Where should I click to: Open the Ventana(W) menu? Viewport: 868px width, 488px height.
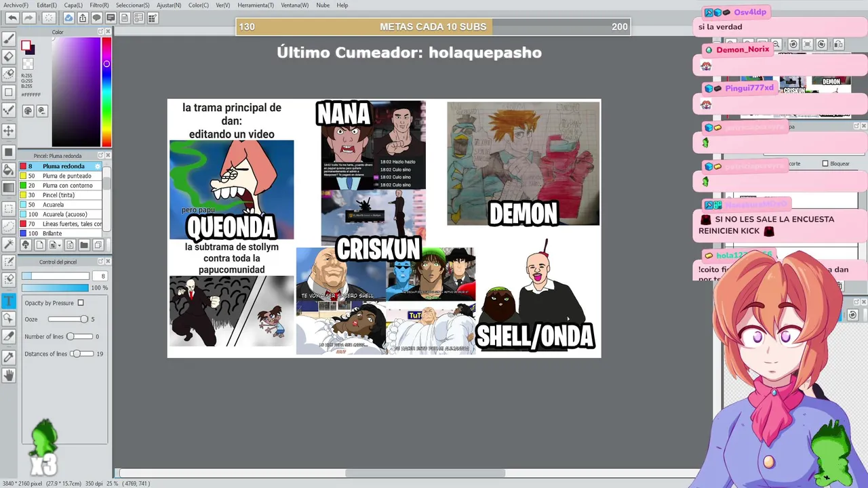coord(294,5)
